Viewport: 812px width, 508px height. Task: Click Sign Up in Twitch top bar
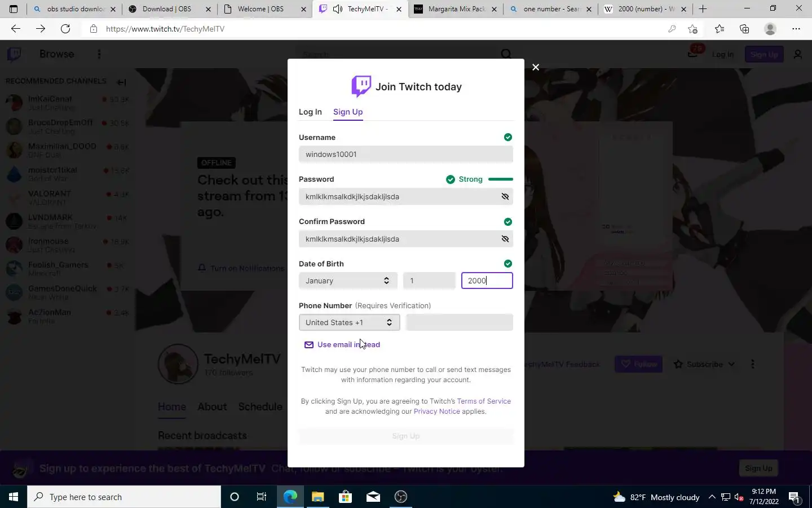coord(764,54)
